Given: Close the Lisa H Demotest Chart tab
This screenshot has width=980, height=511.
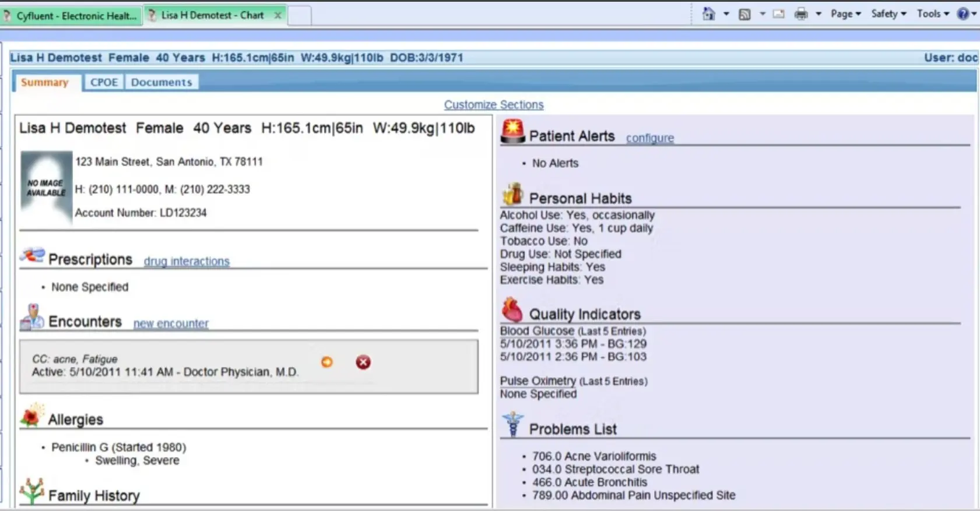Looking at the screenshot, I should (278, 15).
